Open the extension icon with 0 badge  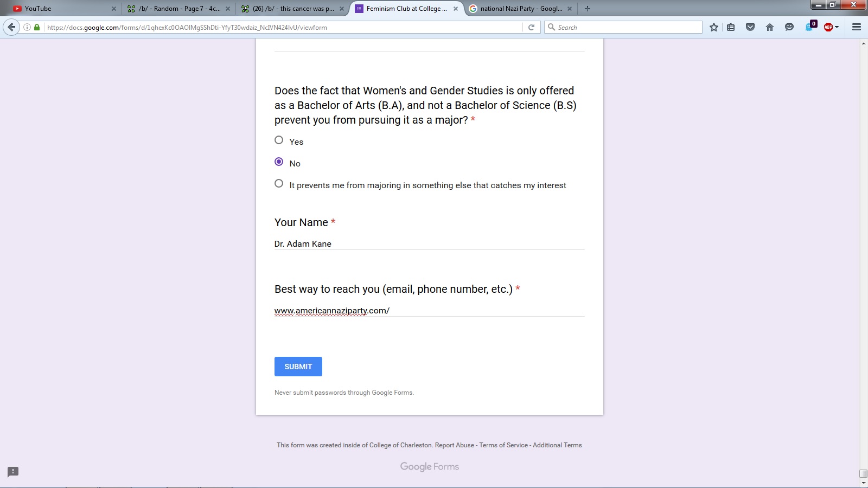coord(811,26)
